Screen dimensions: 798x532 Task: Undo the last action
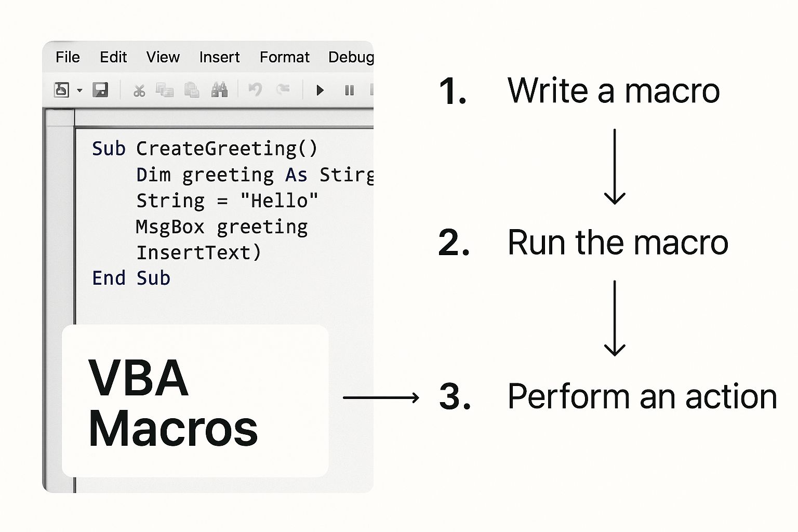255,89
